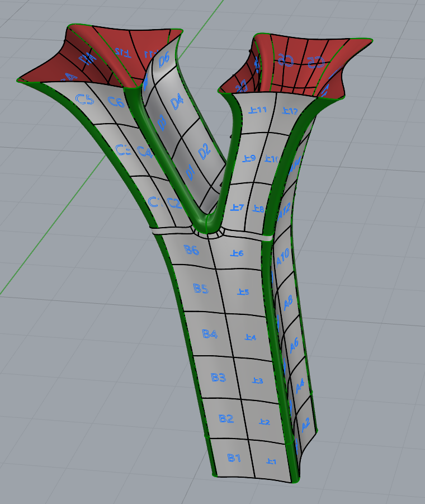This screenshot has height=504, width=425.
Task: Select the panel labeled C5
Action: 84,99
